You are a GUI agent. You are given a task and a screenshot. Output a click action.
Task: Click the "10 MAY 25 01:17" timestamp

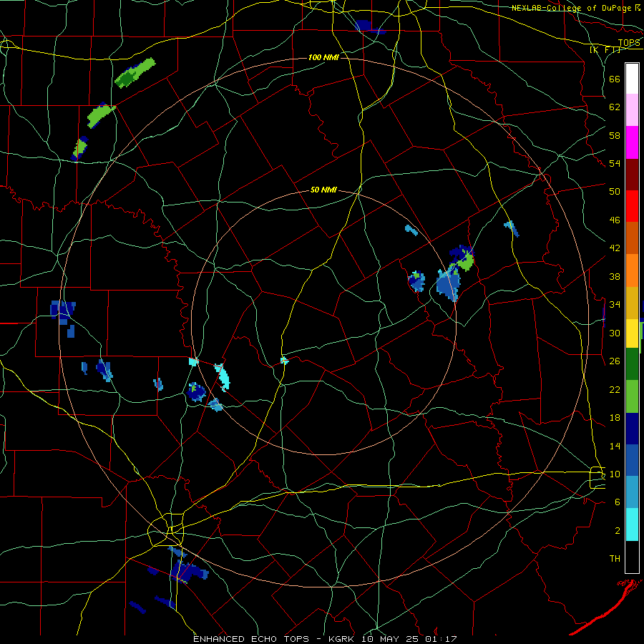coord(409,639)
